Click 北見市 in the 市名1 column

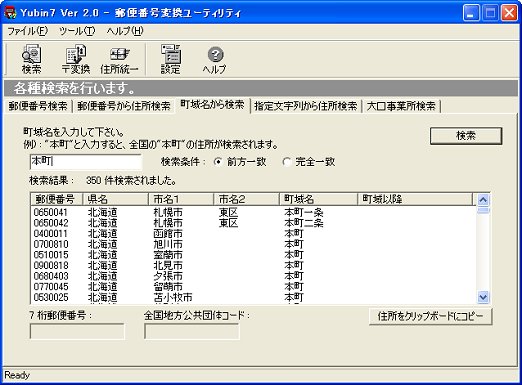pos(168,266)
